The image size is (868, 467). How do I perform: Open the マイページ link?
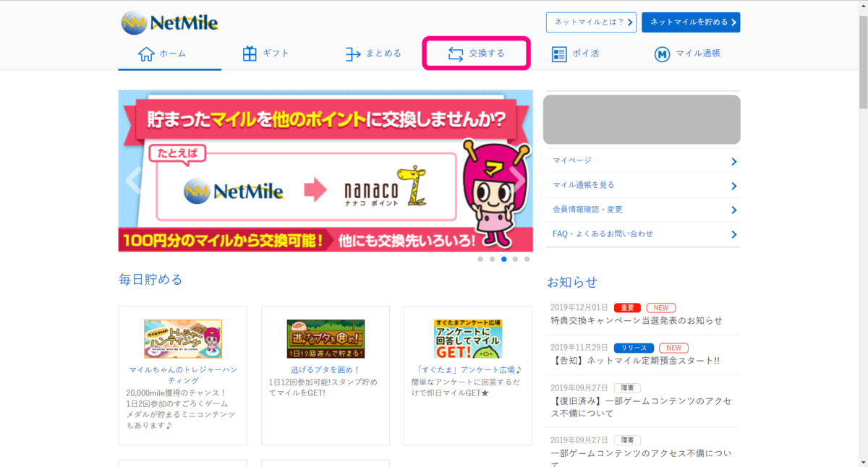pyautogui.click(x=572, y=160)
